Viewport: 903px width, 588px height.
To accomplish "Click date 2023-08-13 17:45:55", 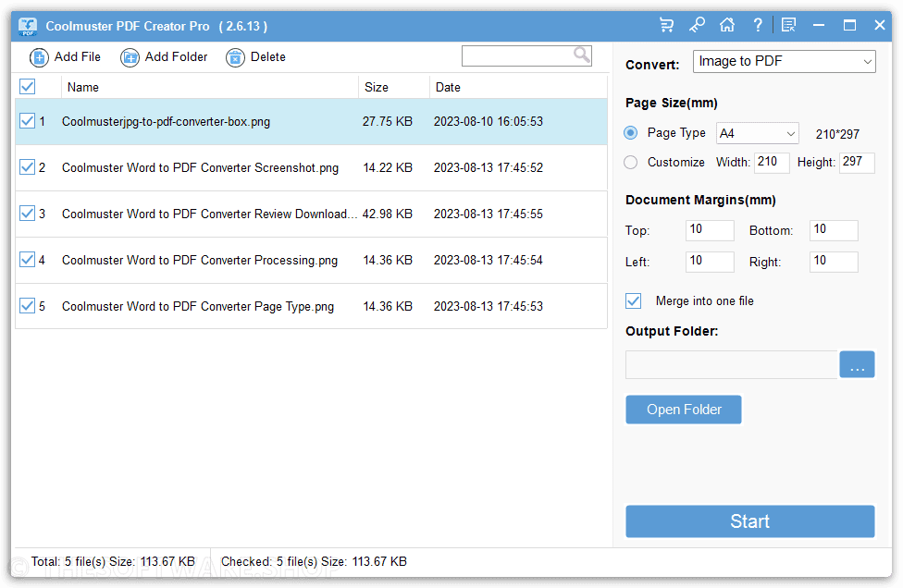I will (x=488, y=214).
